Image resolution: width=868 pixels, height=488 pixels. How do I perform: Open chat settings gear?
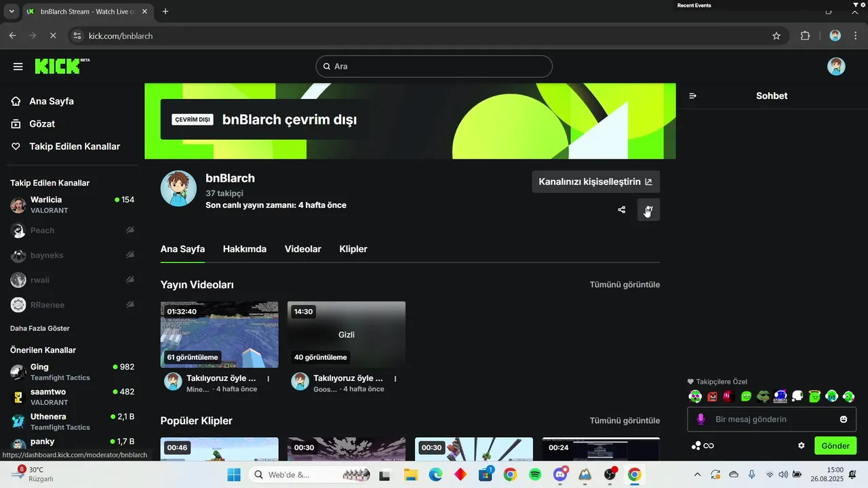[802, 446]
